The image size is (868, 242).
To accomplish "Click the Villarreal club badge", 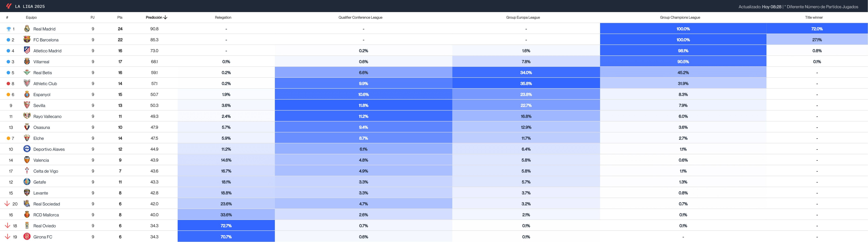I will coord(27,61).
